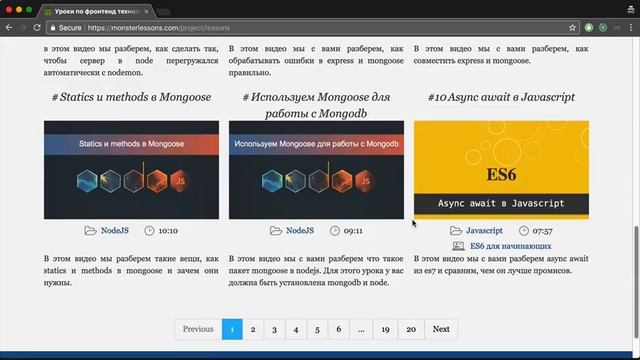
Task: Click the page vertical scrollbar thumb
Action: pos(636,282)
